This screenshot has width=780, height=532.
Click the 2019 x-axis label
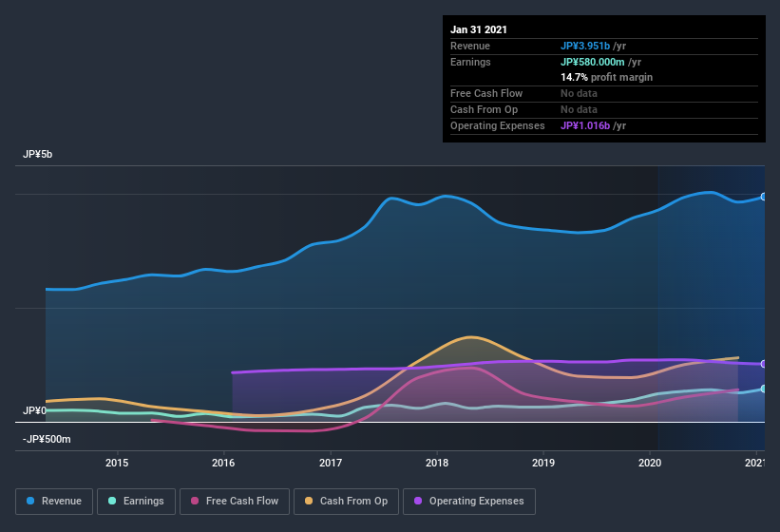click(543, 463)
